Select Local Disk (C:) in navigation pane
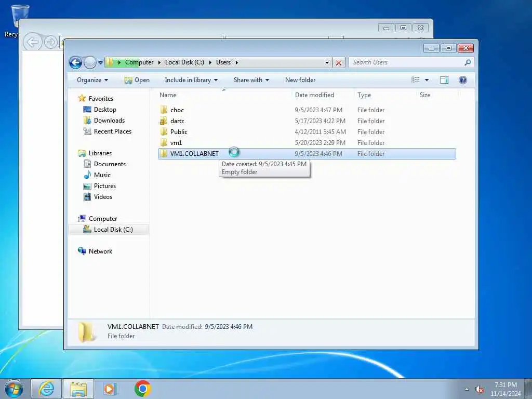This screenshot has height=399, width=532. [108, 229]
